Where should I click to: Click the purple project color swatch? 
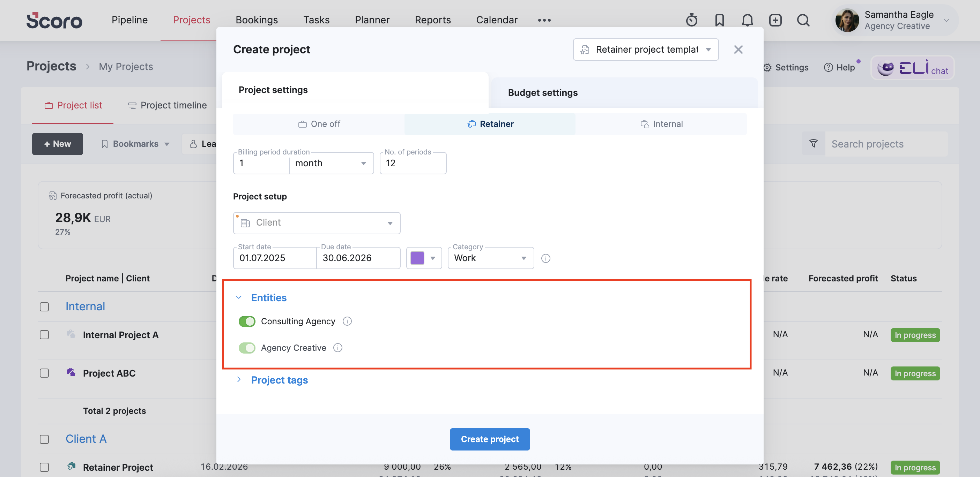coord(417,258)
